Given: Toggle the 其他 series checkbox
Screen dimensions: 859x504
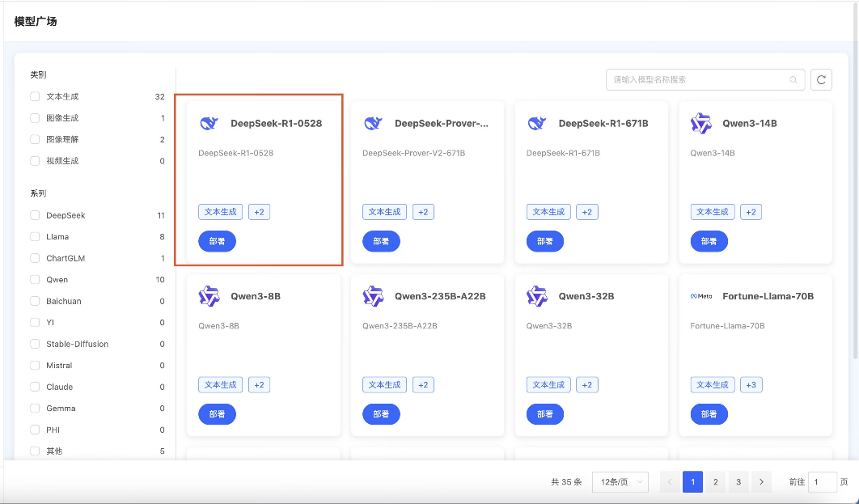Looking at the screenshot, I should tap(35, 451).
